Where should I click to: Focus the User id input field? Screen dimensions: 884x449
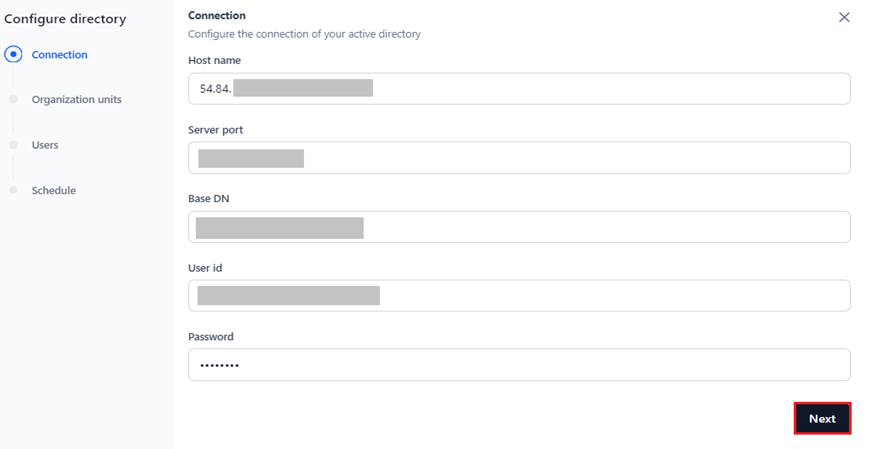pos(519,296)
